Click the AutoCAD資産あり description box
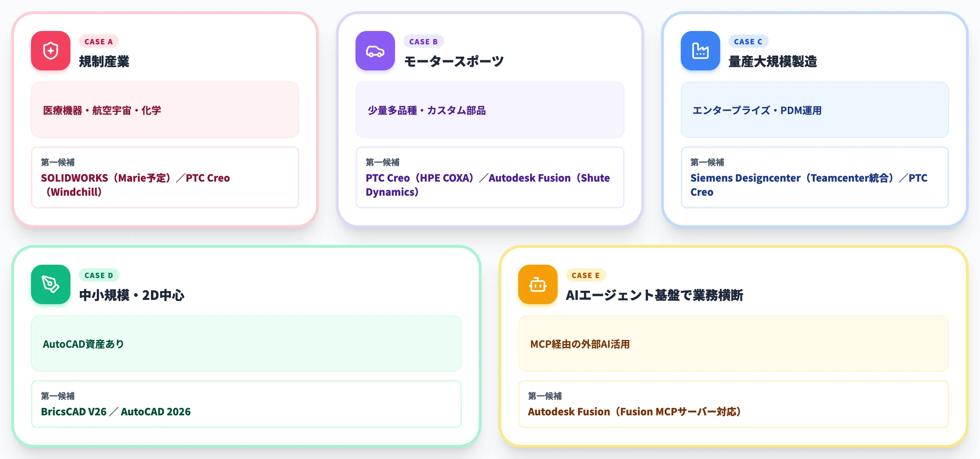This screenshot has height=459, width=980. tap(246, 344)
